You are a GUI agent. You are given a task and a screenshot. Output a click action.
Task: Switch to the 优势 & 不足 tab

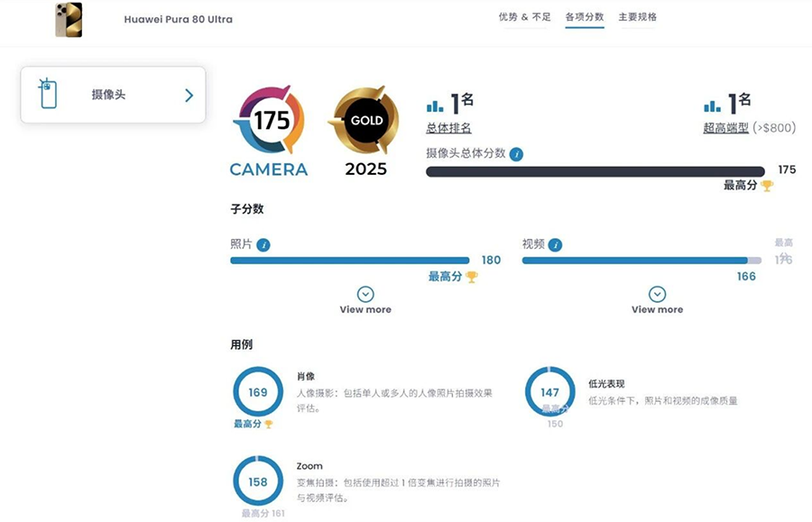(x=524, y=17)
